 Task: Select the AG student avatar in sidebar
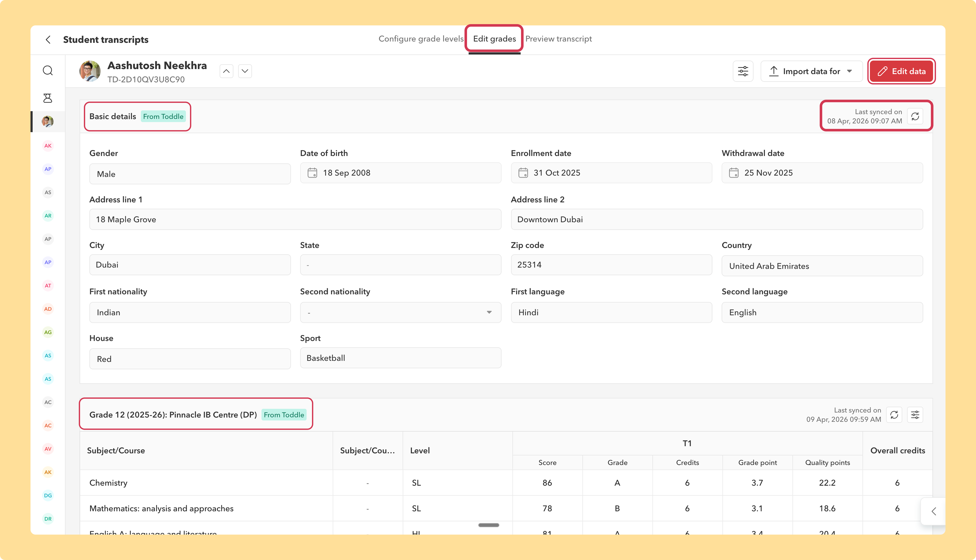click(x=48, y=332)
